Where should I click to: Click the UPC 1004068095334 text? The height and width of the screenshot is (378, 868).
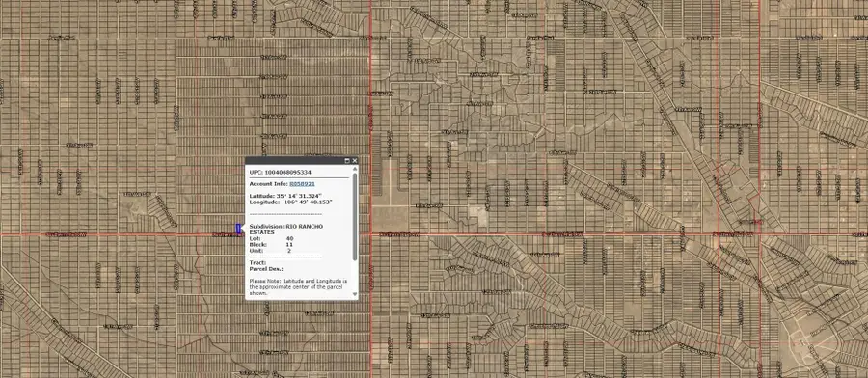point(280,173)
